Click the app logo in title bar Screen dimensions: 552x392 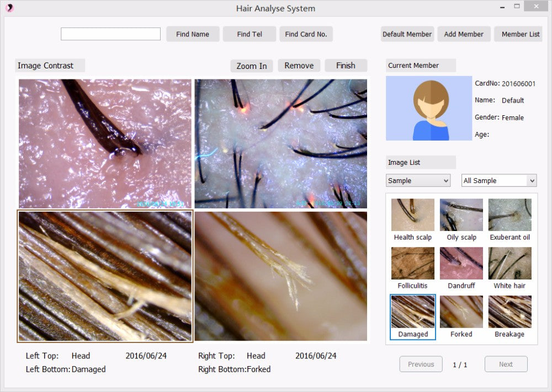pos(9,8)
